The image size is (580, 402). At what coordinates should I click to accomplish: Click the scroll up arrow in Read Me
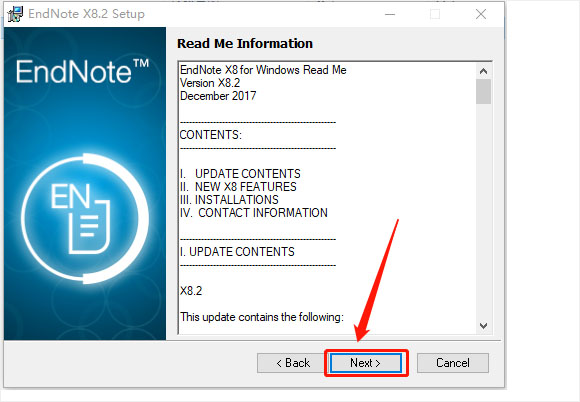(483, 71)
